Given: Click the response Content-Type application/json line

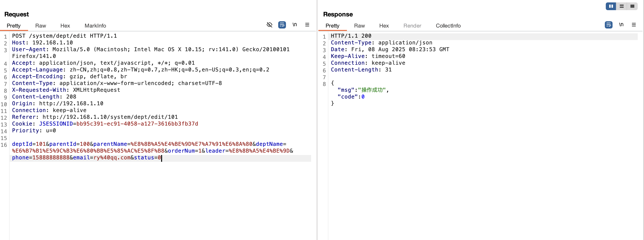Looking at the screenshot, I should (382, 43).
